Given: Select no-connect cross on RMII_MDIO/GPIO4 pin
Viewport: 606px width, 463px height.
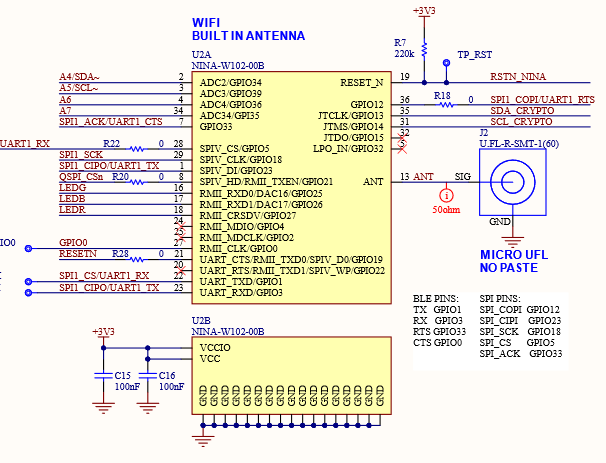Looking at the screenshot, I should click(181, 226).
